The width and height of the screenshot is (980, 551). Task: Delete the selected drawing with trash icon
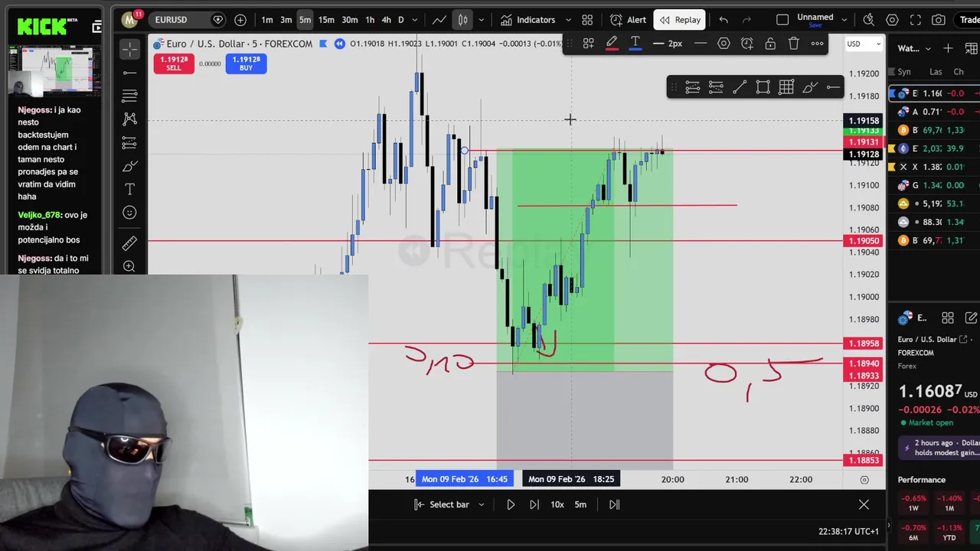click(794, 44)
